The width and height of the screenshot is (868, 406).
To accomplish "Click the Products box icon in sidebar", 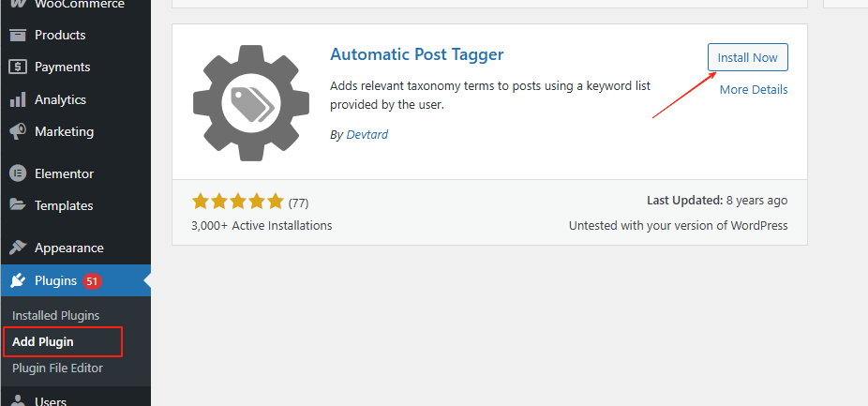I will (x=17, y=36).
